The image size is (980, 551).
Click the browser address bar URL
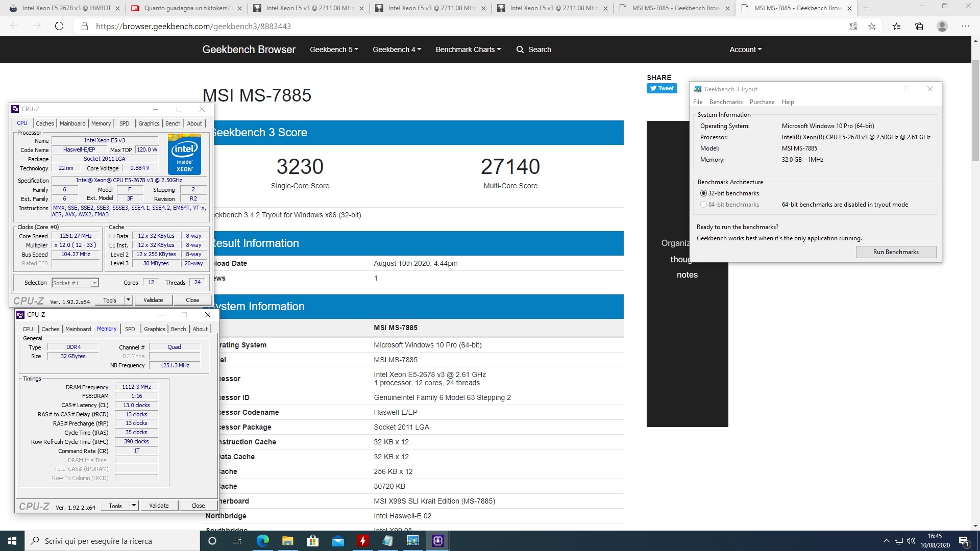(x=193, y=26)
